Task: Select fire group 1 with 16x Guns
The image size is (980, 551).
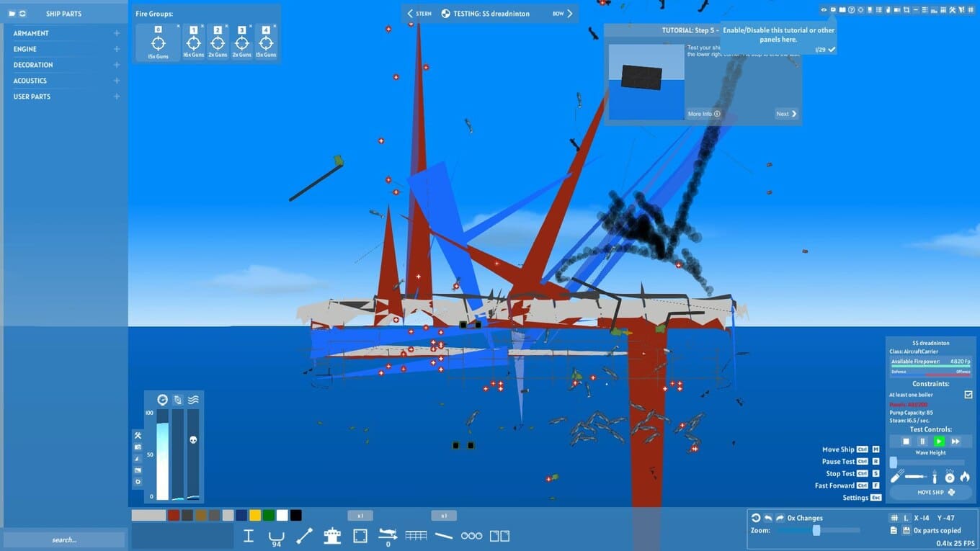Action: point(193,43)
